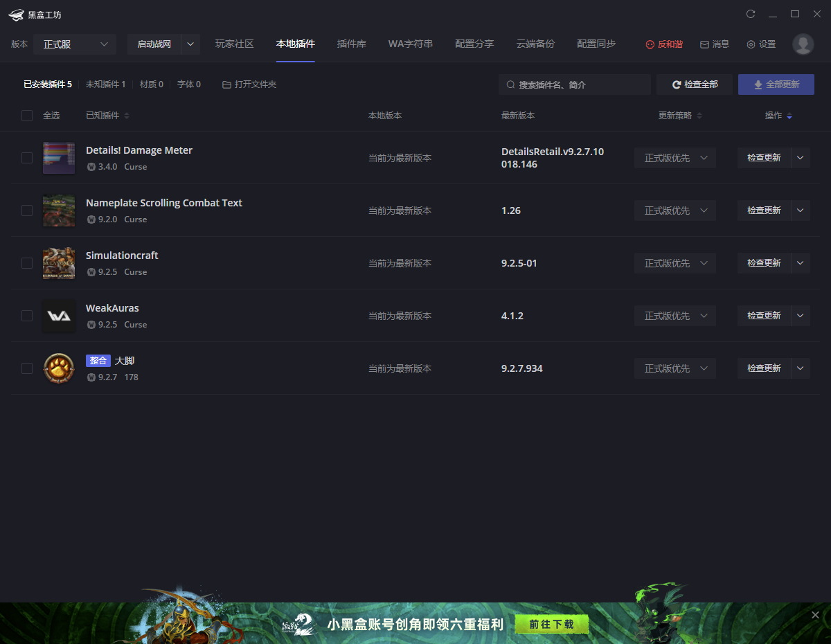Check the 大脚 row checkbox
This screenshot has width=831, height=644.
tap(27, 368)
